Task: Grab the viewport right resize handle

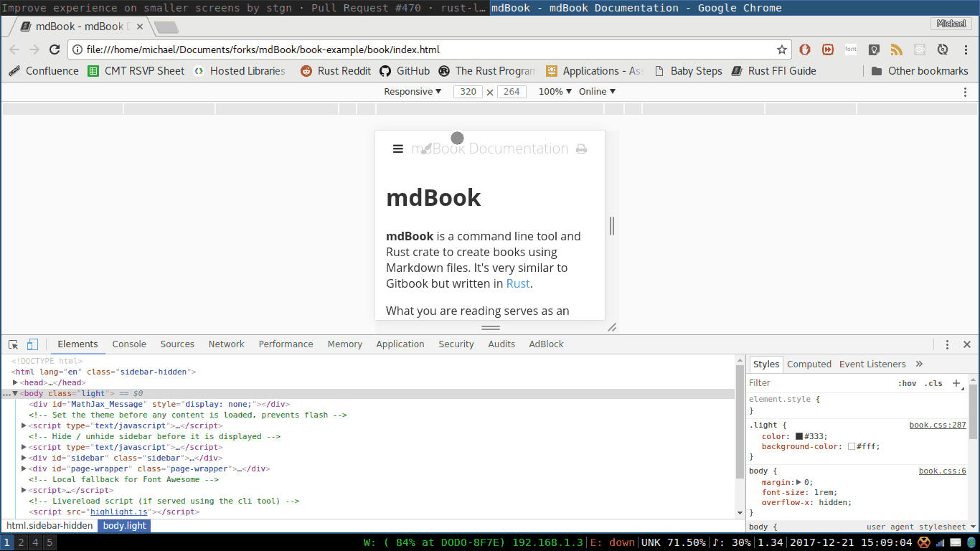Action: tap(612, 226)
